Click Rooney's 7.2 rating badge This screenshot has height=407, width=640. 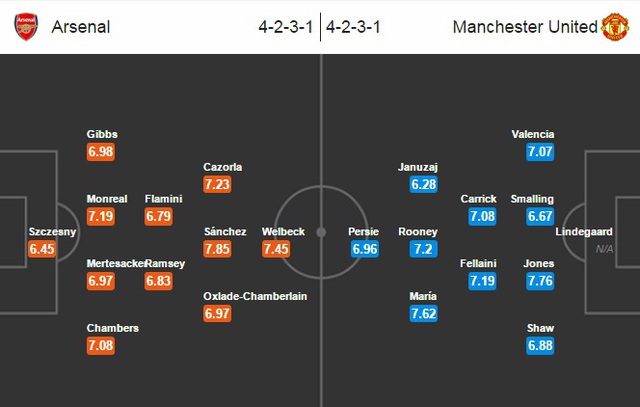[424, 249]
